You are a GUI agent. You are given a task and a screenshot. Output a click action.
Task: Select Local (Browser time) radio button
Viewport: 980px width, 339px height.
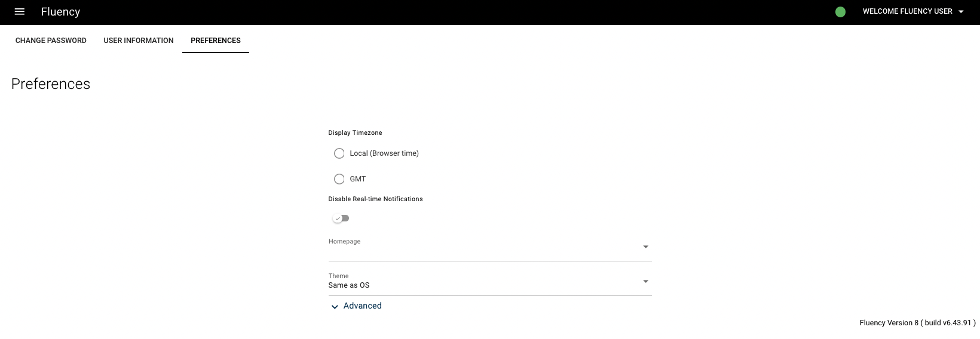pos(339,153)
